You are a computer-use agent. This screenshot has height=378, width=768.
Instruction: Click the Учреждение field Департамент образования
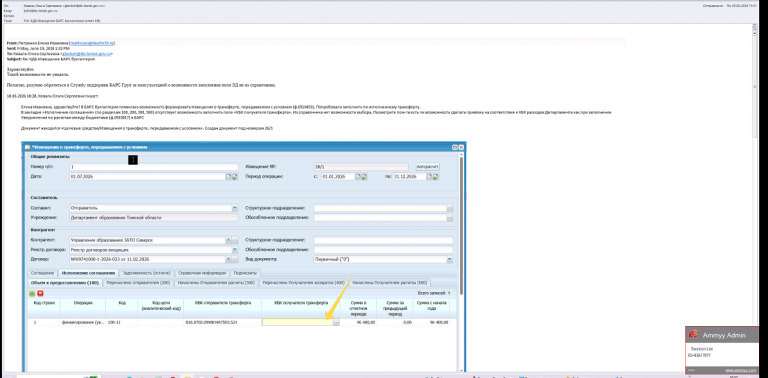(x=154, y=217)
